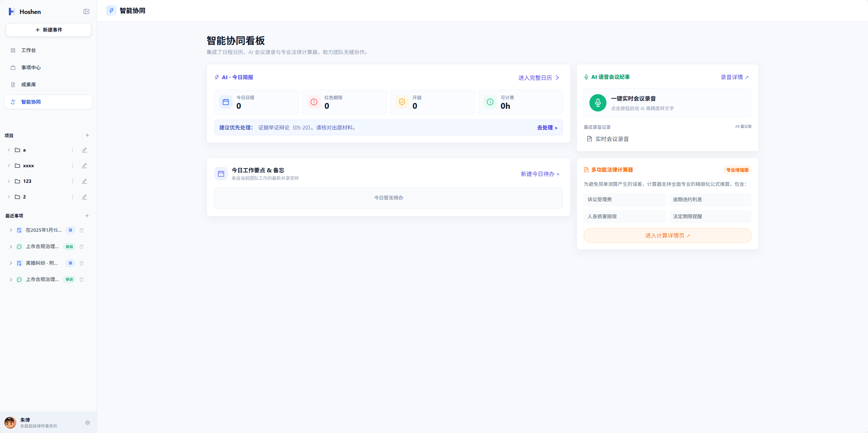868x433 pixels.
Task: Click the user avatar of 朱律
Action: [10, 422]
